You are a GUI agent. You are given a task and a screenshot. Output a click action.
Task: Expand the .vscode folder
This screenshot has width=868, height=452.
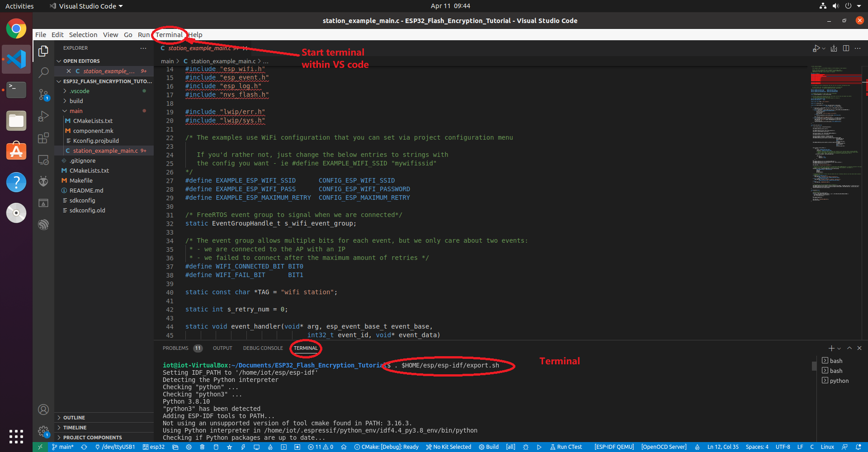tap(104, 91)
